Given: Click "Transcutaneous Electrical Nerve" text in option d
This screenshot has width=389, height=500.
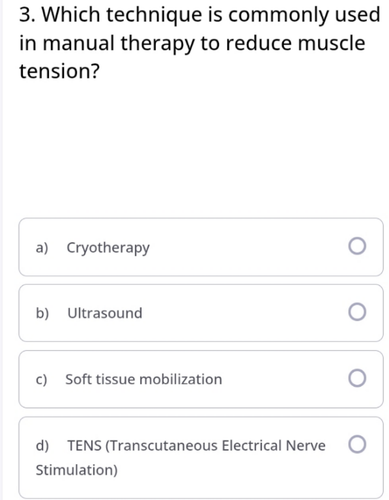Looking at the screenshot, I should 215,446.
